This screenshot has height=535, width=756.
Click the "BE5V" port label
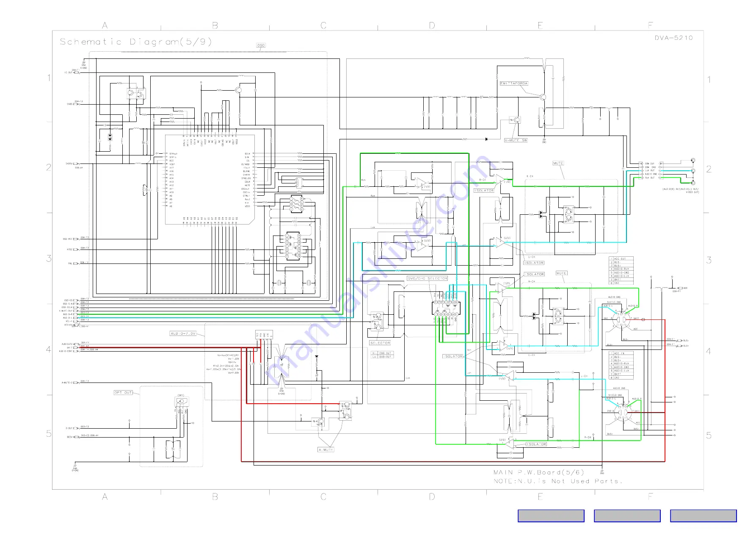coord(70,437)
